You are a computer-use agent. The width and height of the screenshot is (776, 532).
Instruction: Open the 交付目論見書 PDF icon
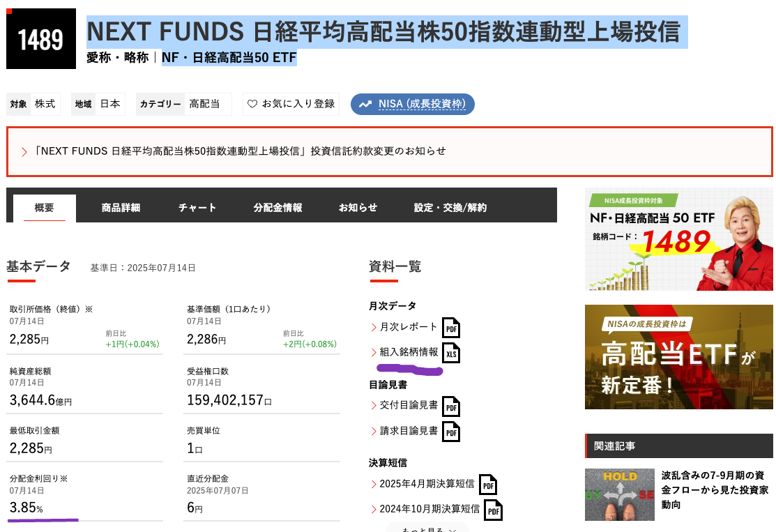451,406
